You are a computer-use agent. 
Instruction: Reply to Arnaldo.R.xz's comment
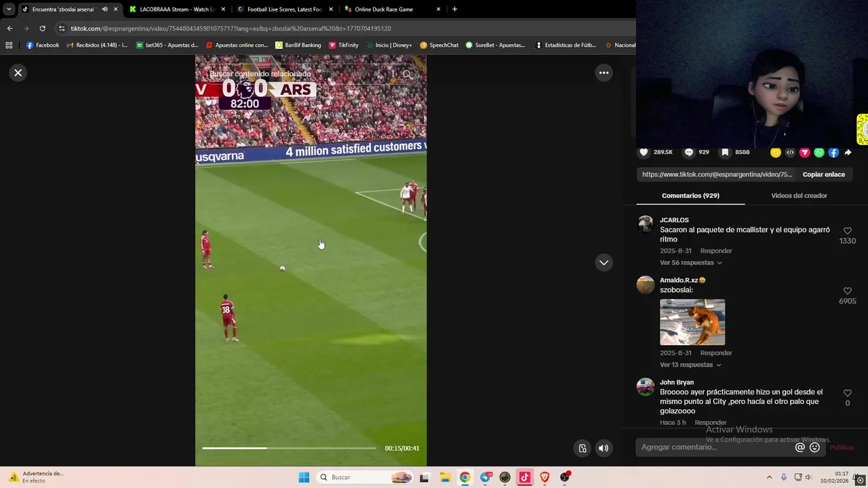click(x=716, y=353)
